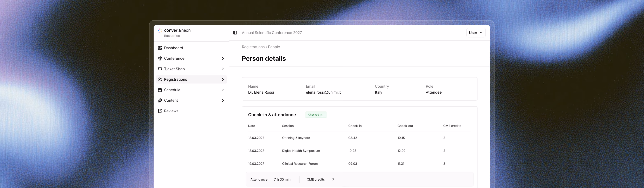Click the Person details heading
The image size is (644, 188).
click(x=264, y=59)
